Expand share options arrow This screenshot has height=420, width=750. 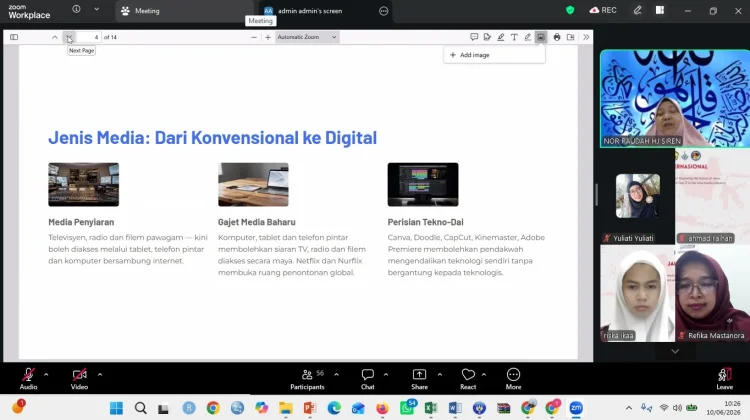click(440, 375)
